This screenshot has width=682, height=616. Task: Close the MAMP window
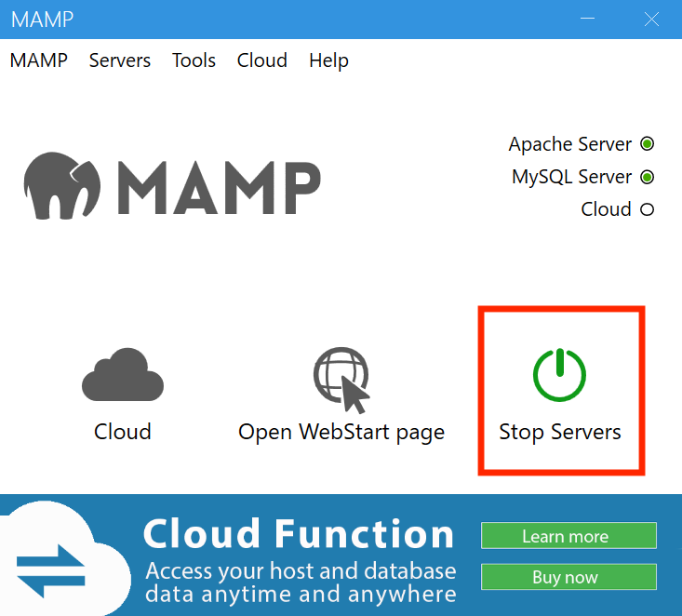(651, 19)
